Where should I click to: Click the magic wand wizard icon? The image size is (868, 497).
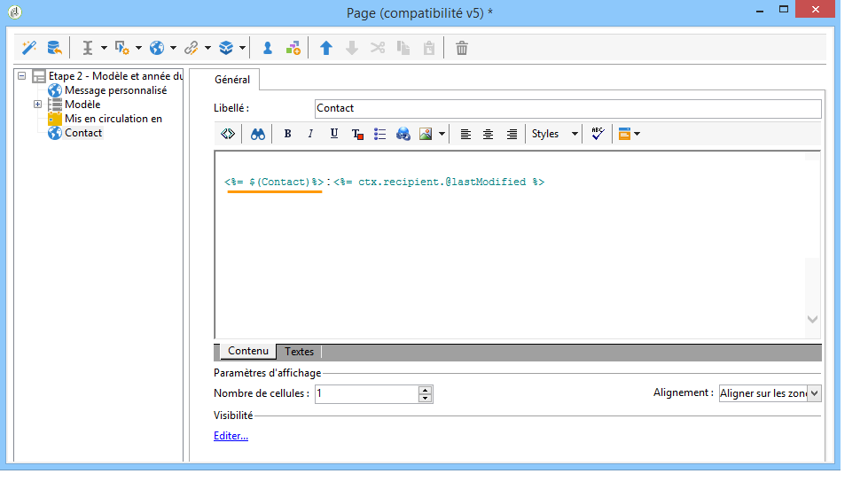(28, 48)
